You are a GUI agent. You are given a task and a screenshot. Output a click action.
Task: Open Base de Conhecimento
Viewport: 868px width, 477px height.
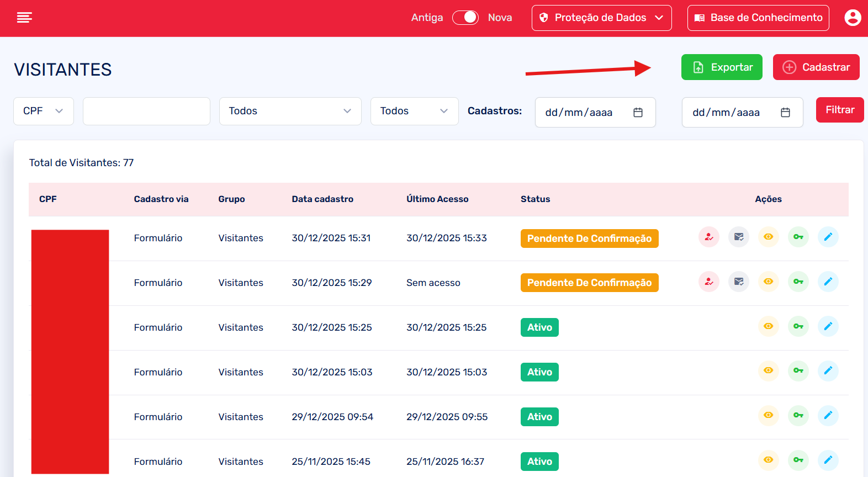click(x=758, y=18)
